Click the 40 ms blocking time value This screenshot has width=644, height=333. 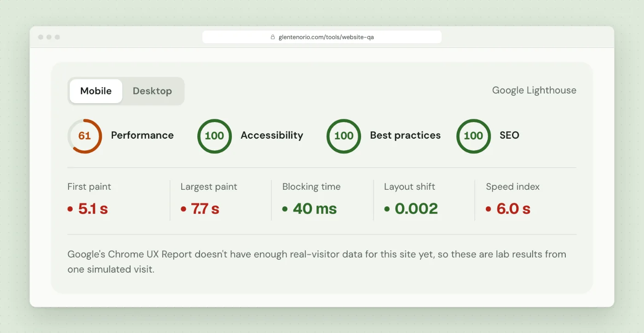coord(315,209)
